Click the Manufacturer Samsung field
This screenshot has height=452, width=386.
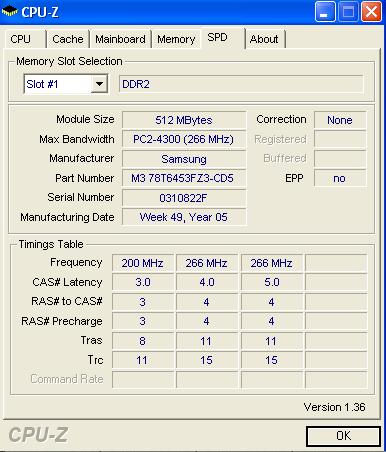click(184, 159)
